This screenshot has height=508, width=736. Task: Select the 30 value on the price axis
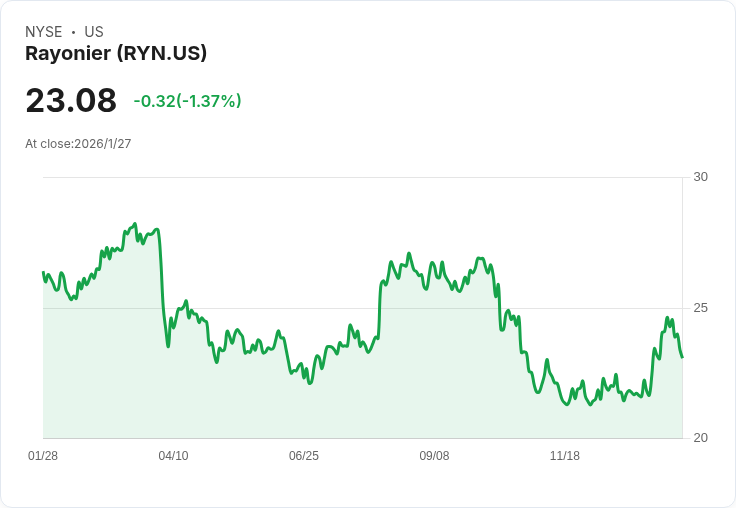tap(700, 177)
